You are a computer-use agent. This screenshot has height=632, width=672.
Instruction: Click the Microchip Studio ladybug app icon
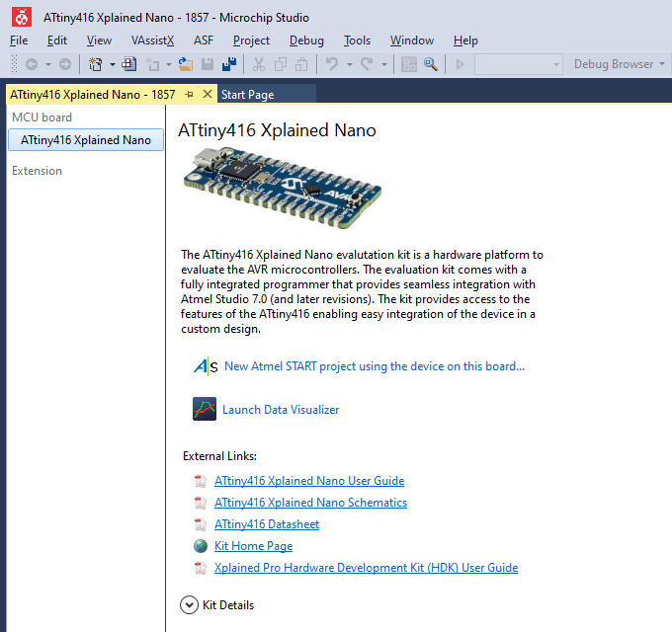coord(21,17)
